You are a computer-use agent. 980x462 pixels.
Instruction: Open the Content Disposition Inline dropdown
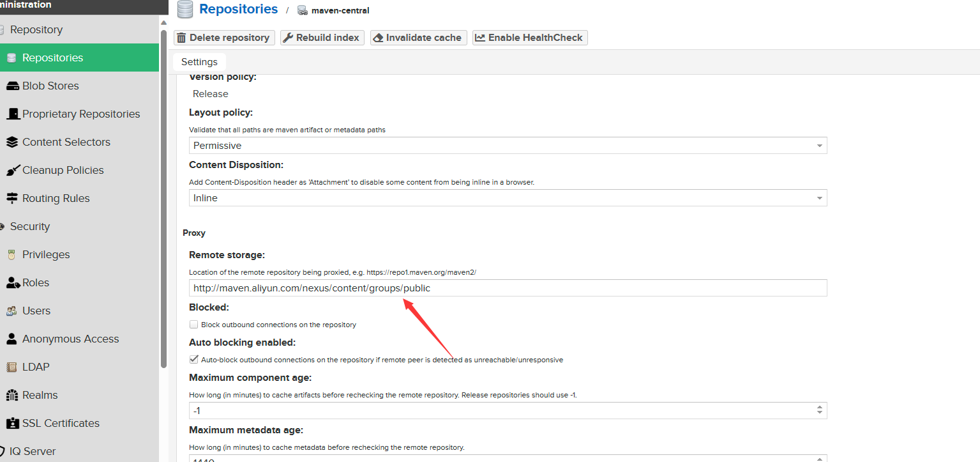tap(508, 198)
